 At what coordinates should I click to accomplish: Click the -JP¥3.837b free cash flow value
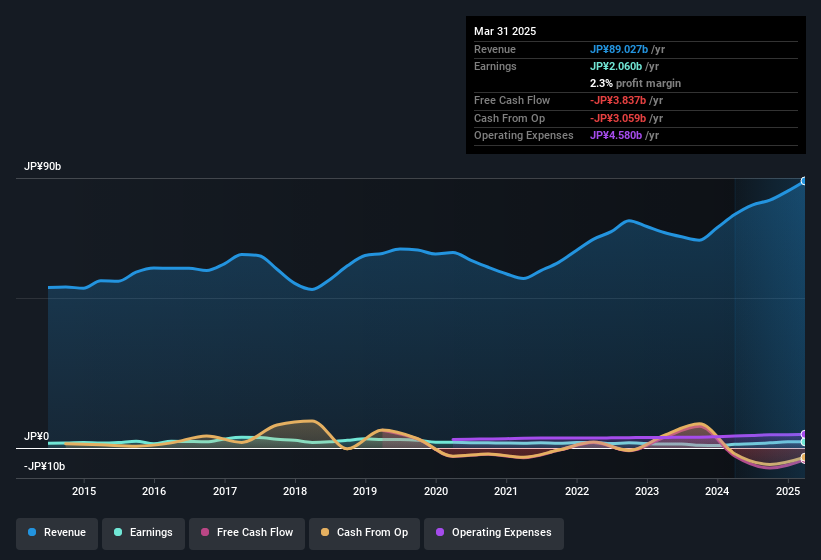[x=618, y=100]
